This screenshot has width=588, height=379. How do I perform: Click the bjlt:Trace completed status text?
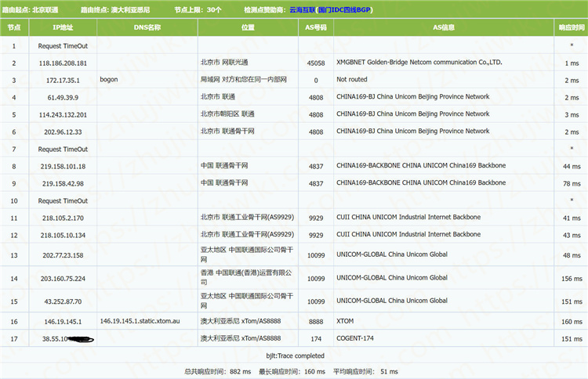tap(295, 356)
